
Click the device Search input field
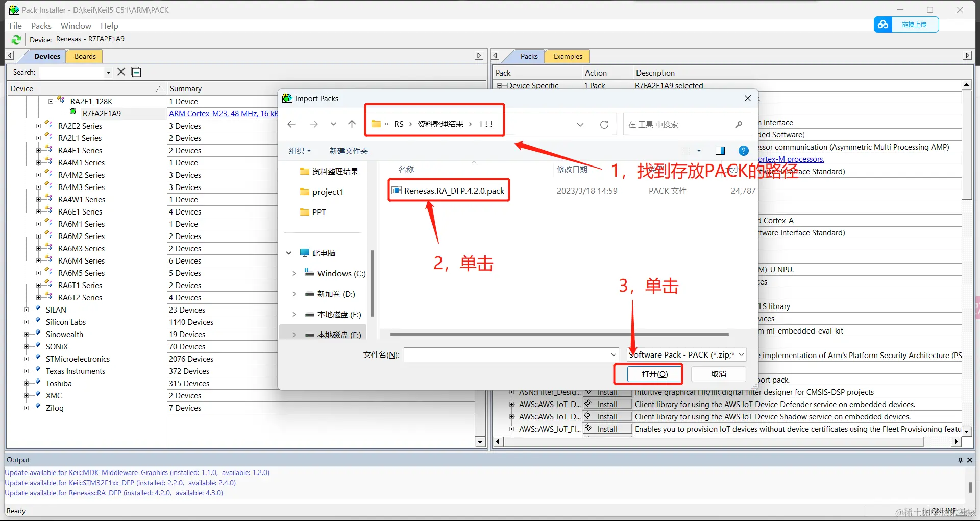pos(72,72)
